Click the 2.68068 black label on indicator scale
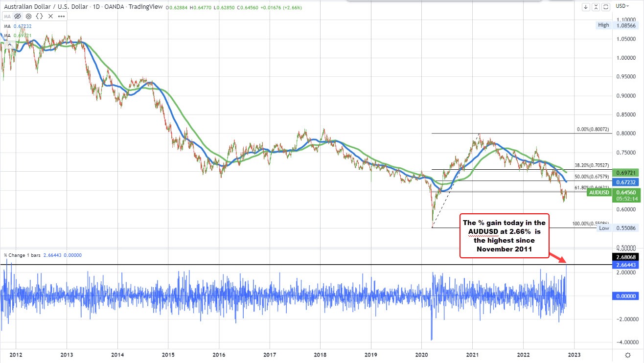This screenshot has width=644, height=363. [x=626, y=257]
